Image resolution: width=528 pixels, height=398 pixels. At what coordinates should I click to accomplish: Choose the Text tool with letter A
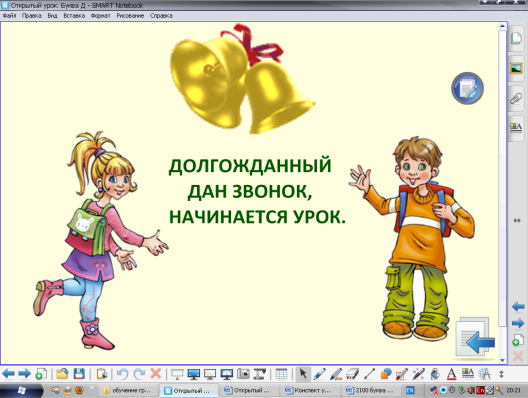point(451,374)
